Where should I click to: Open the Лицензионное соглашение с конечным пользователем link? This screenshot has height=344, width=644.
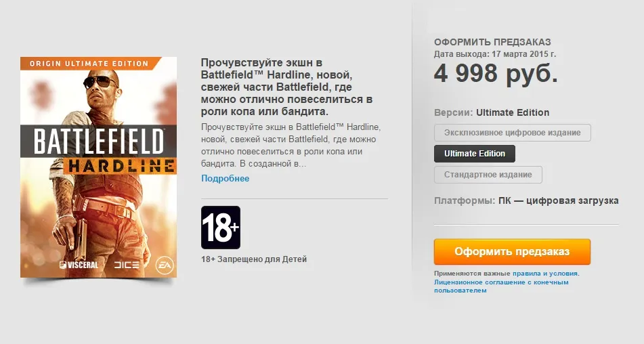(x=501, y=286)
